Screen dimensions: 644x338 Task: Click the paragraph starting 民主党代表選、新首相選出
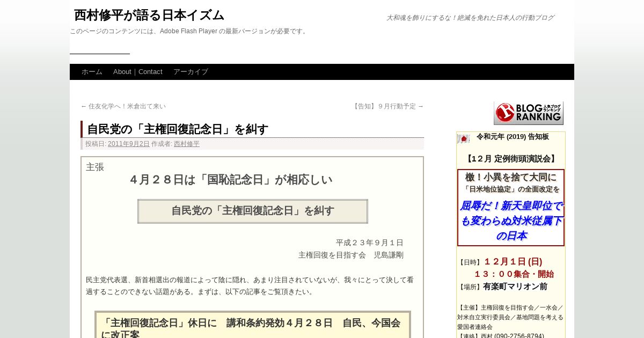(x=250, y=286)
